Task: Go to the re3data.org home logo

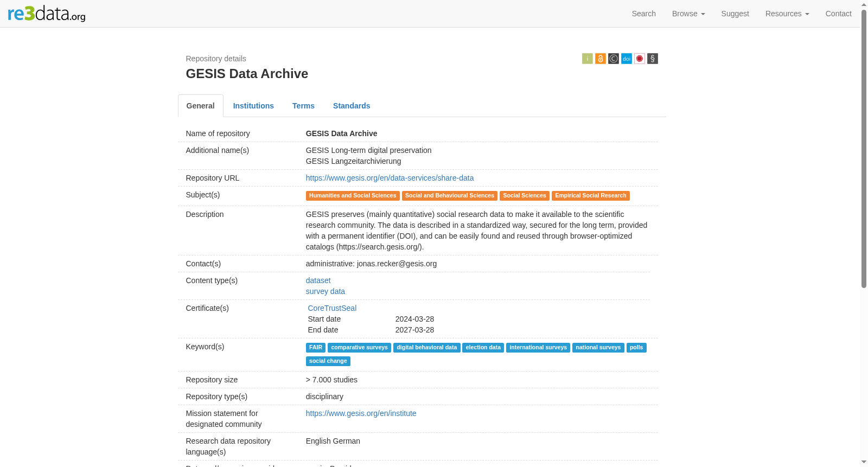Action: (x=47, y=14)
